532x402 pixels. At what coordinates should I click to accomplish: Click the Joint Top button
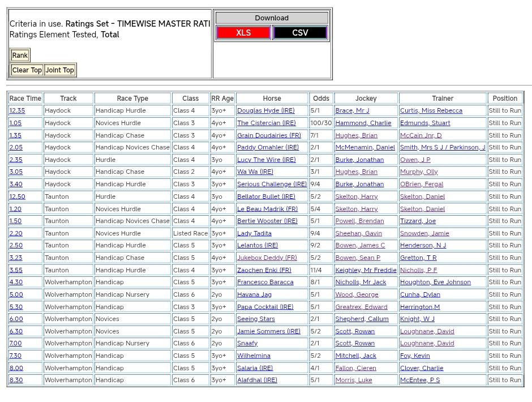tap(60, 70)
